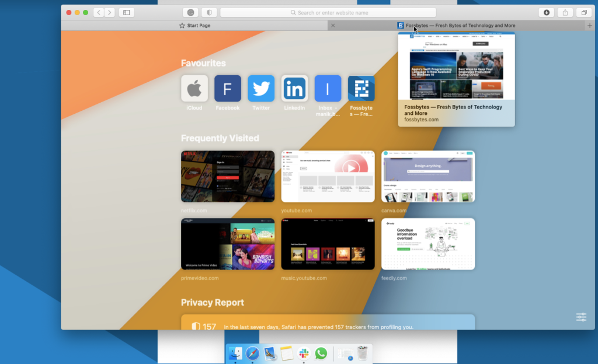
Task: Open the Privacy Report shield in the toolbar
Action: [210, 13]
